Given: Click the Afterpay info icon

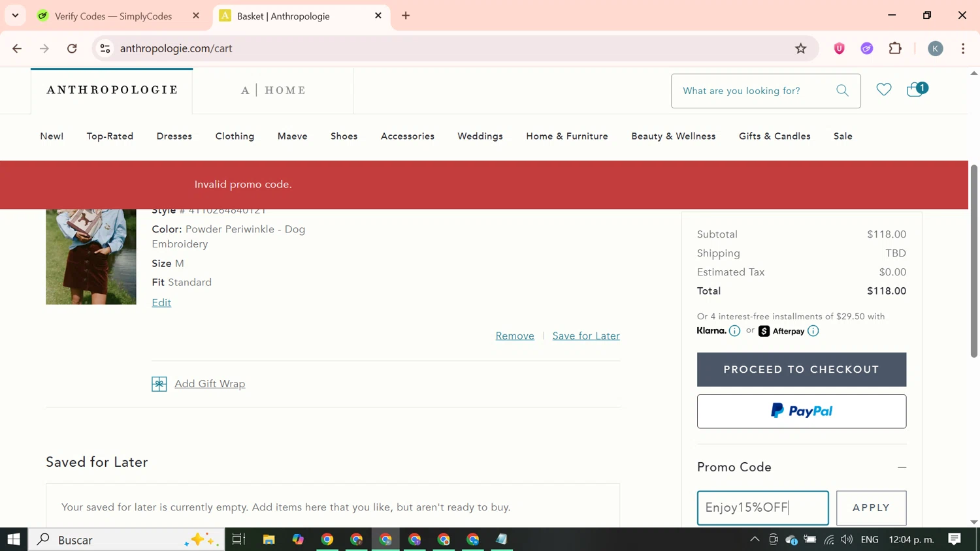Looking at the screenshot, I should 813,331.
